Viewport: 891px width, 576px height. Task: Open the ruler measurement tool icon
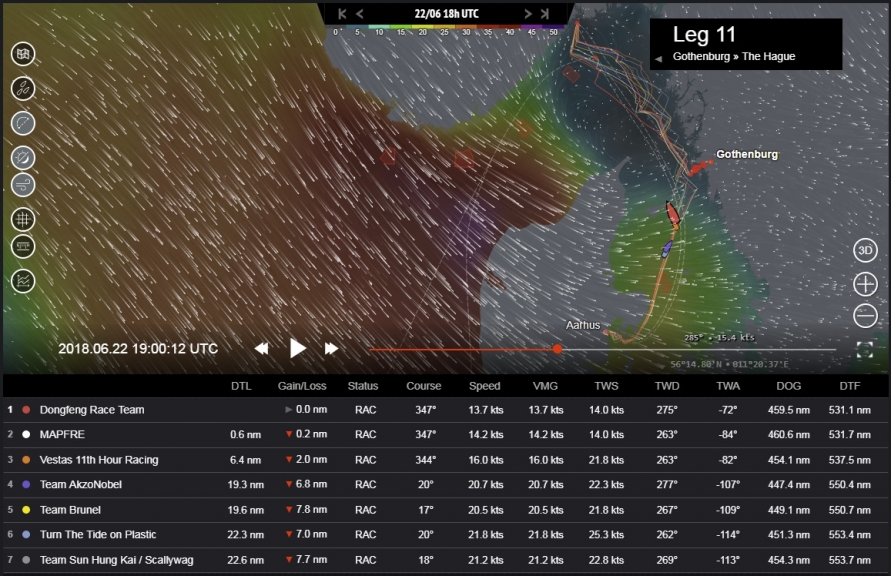click(23, 247)
